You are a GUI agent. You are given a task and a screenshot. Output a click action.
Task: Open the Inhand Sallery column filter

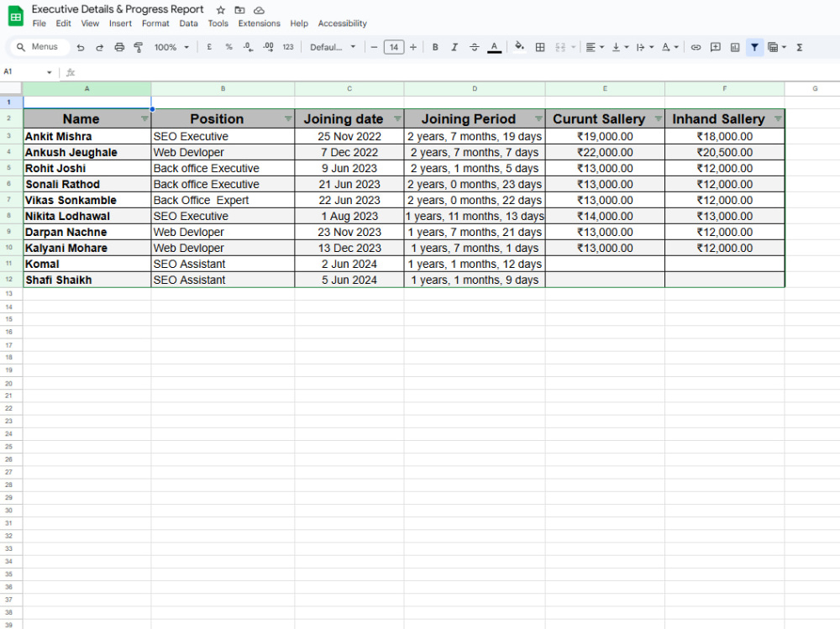point(778,118)
